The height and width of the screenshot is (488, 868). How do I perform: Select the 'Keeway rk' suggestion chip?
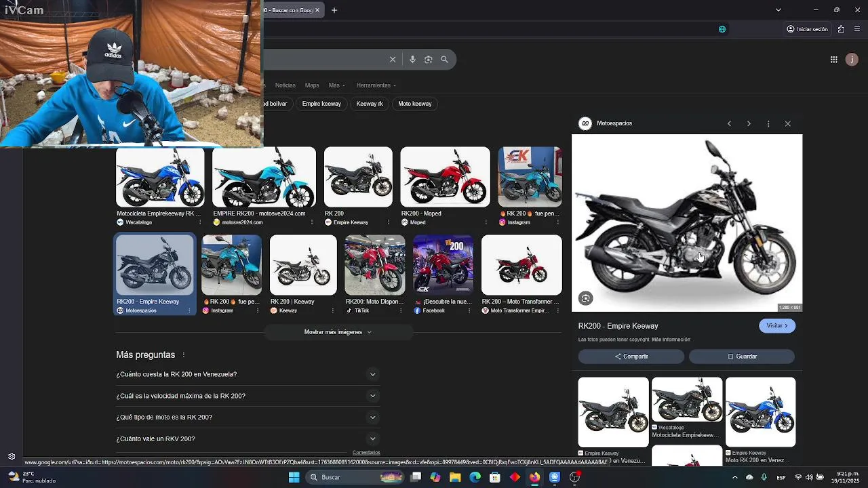[x=370, y=104]
